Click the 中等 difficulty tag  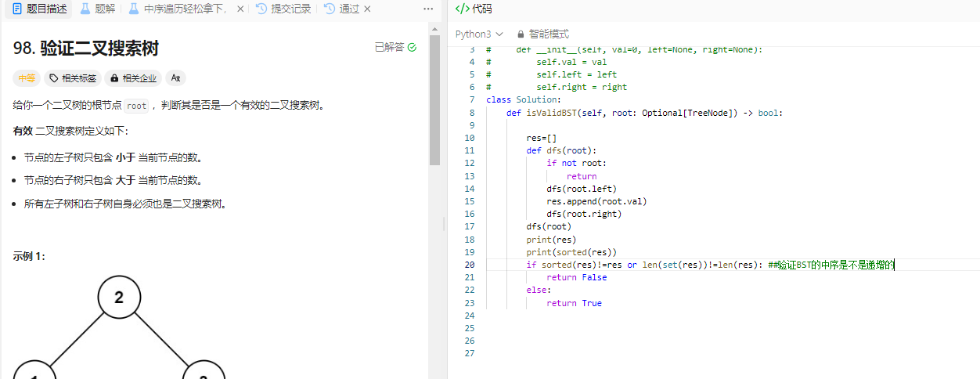27,78
